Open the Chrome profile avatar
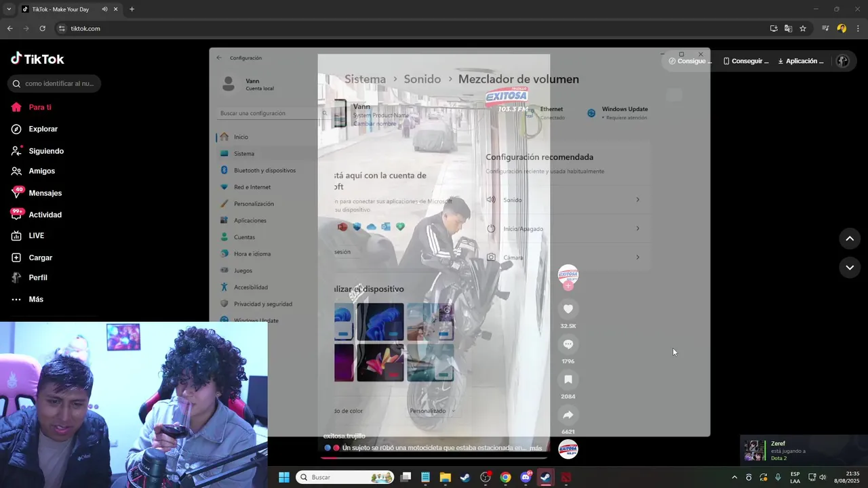This screenshot has width=868, height=488. [x=842, y=28]
